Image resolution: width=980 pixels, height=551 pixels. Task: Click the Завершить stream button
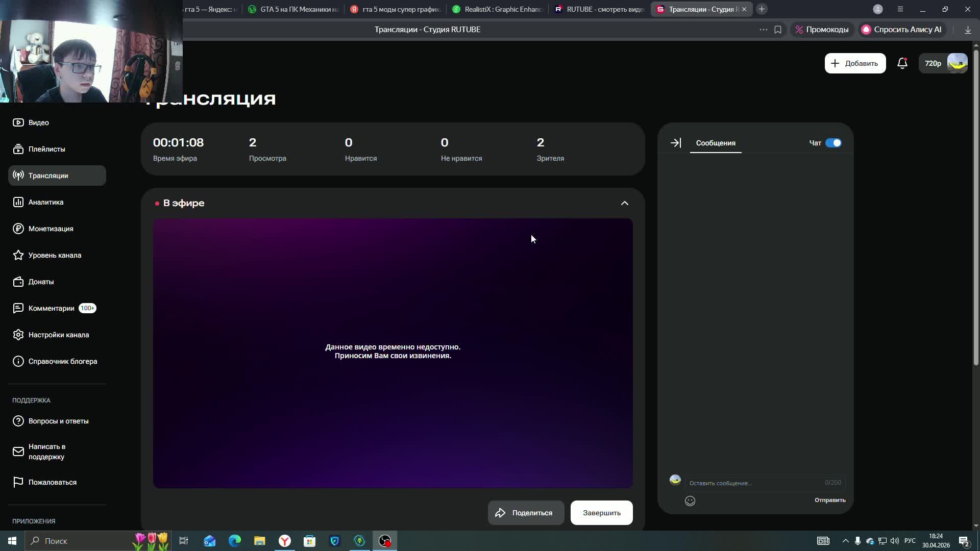point(601,513)
